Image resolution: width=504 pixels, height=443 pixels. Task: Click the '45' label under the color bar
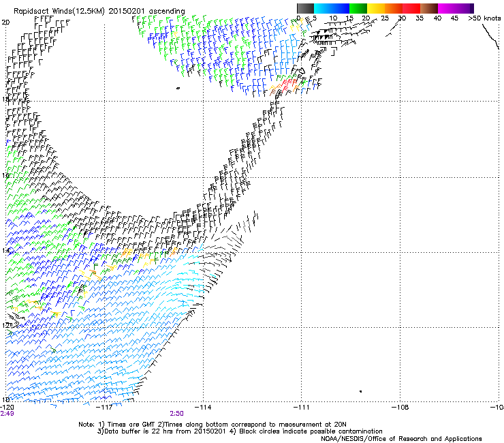pos(454,18)
